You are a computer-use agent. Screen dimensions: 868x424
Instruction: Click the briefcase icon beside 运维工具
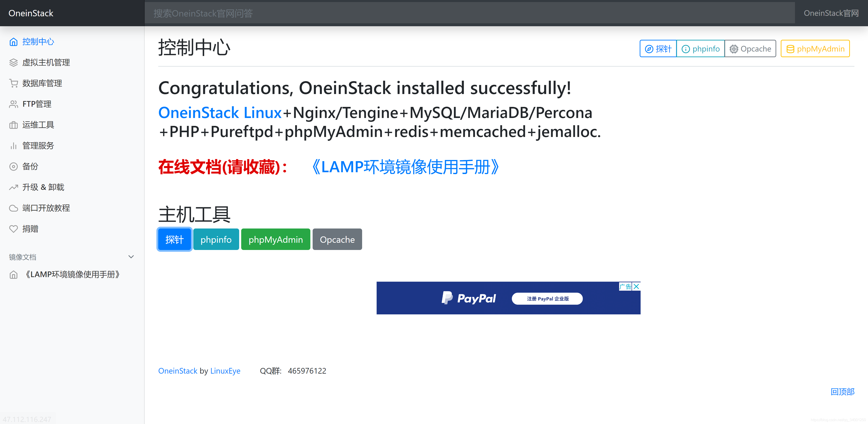click(x=14, y=125)
